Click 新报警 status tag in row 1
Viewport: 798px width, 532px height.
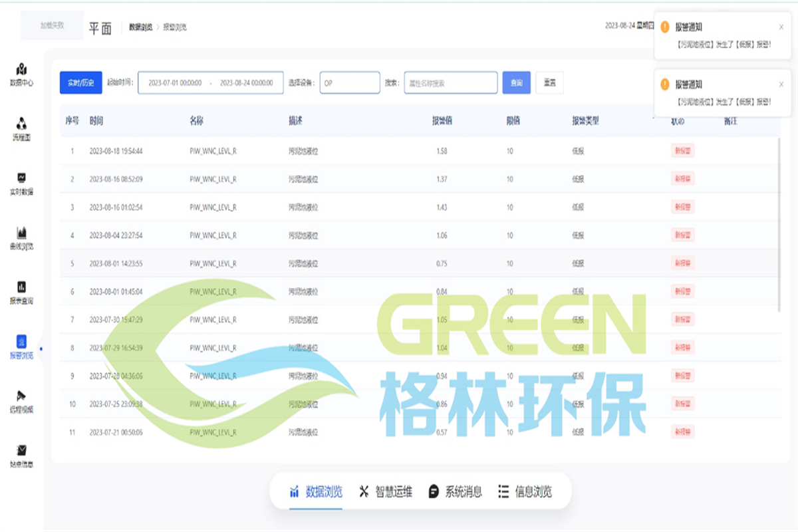(x=682, y=151)
